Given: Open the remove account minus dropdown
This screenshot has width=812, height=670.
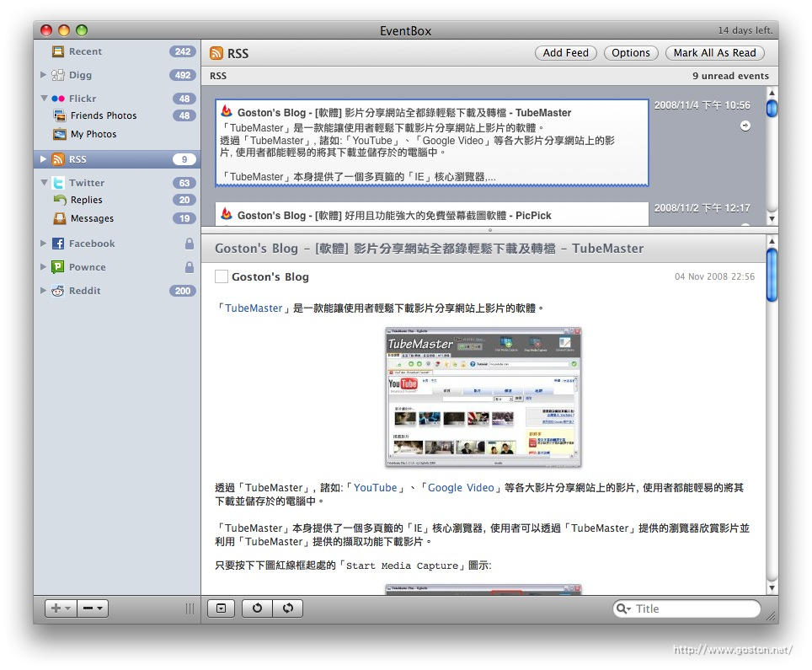Looking at the screenshot, I should [x=93, y=608].
